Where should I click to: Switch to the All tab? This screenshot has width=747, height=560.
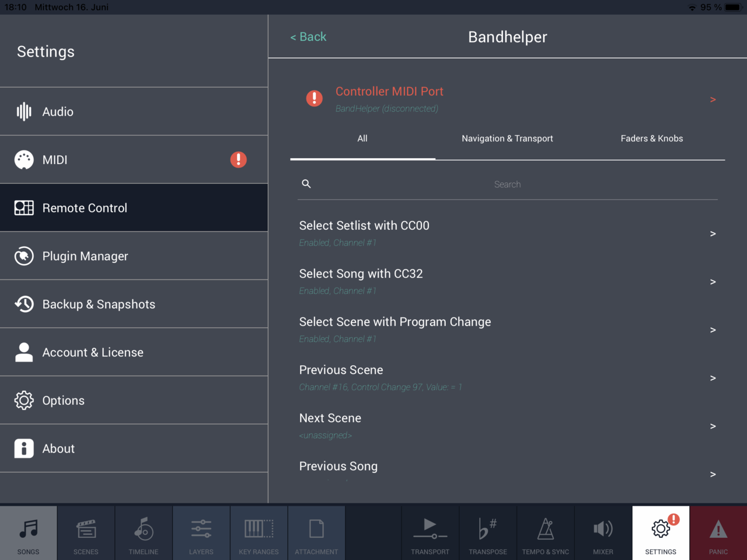click(x=362, y=139)
